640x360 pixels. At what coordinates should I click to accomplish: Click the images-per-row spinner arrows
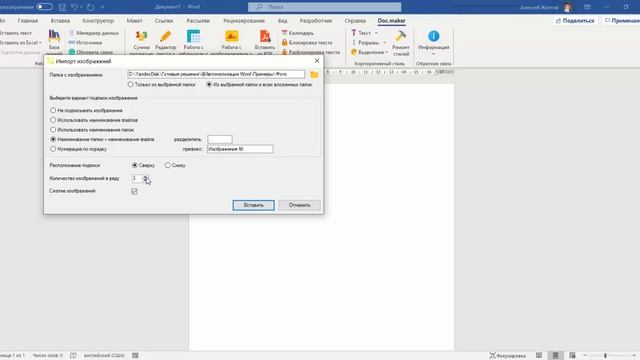146,178
